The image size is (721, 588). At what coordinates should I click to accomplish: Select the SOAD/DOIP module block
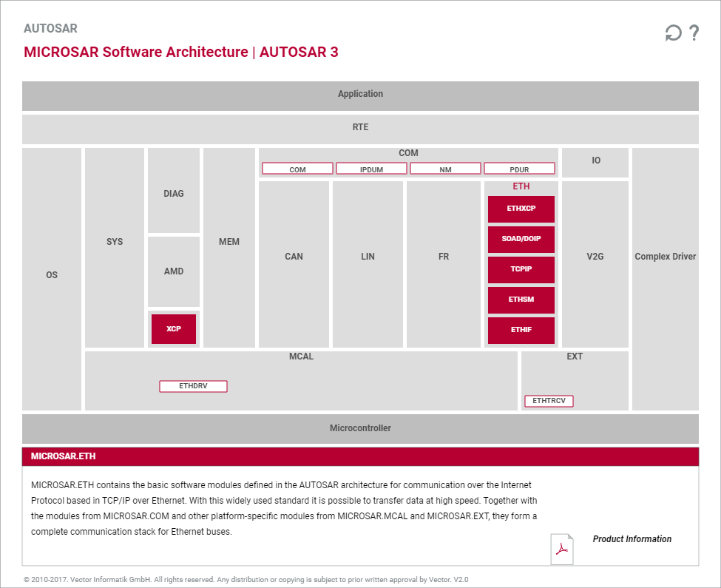521,239
